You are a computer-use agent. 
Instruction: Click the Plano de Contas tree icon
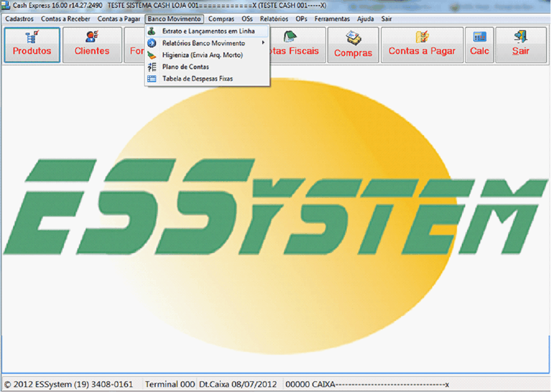pyautogui.click(x=152, y=67)
